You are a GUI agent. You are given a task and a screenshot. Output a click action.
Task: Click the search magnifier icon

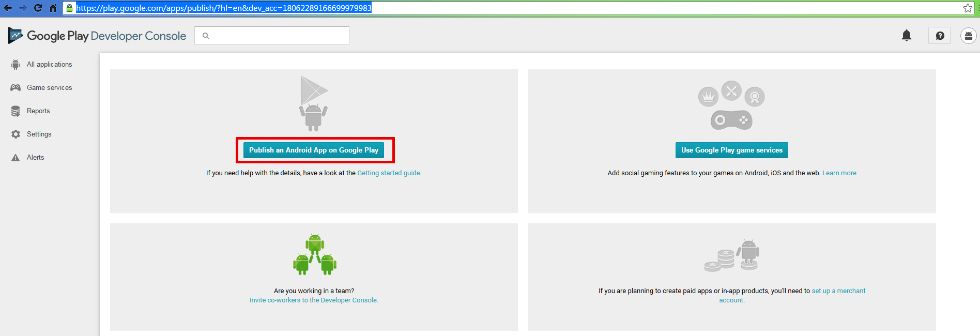tap(206, 36)
